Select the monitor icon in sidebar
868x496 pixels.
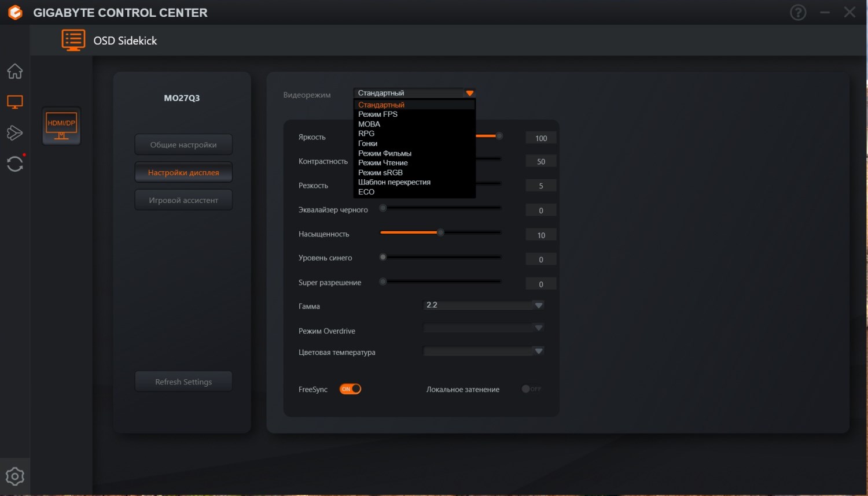[x=15, y=102]
